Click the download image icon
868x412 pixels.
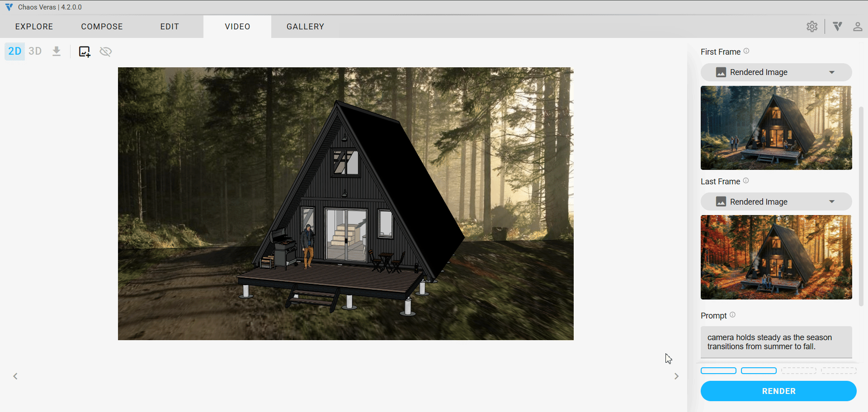click(x=57, y=51)
